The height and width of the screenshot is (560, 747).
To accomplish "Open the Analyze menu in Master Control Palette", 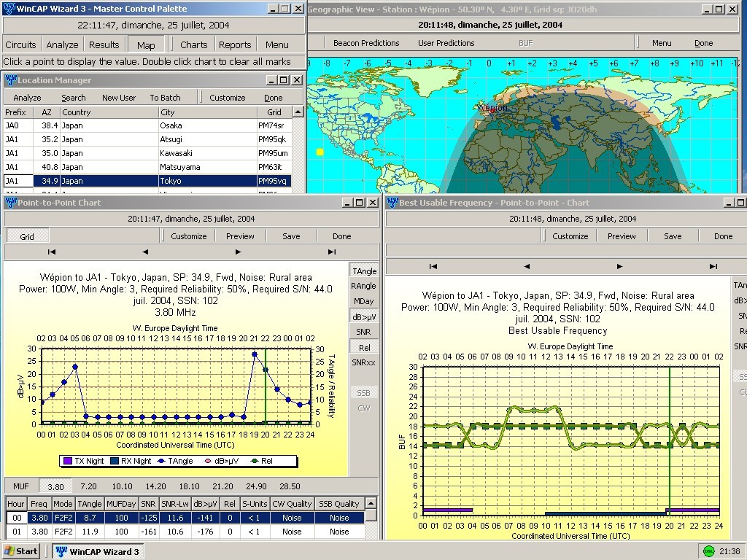I will (x=63, y=44).
